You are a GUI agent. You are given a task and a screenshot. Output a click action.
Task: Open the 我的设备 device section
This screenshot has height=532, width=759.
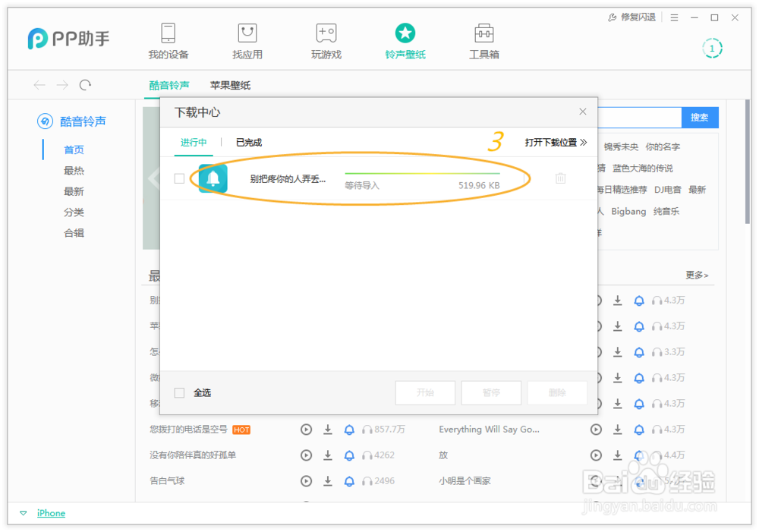click(x=168, y=41)
